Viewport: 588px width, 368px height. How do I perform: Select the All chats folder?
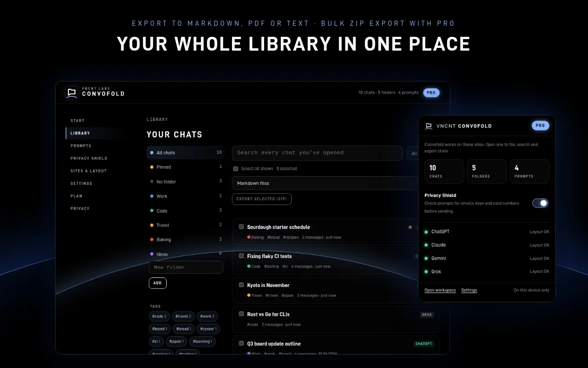186,153
